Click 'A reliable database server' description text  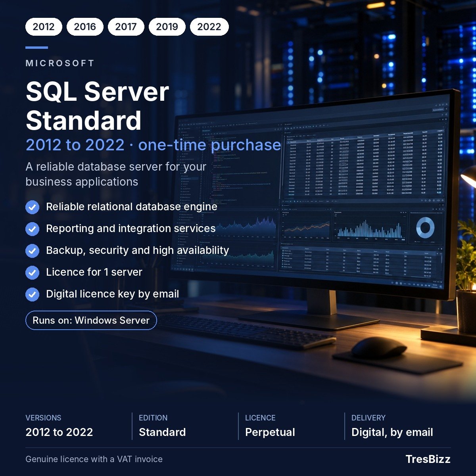coord(116,174)
